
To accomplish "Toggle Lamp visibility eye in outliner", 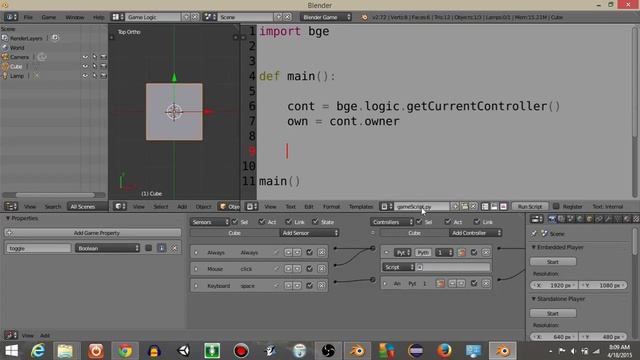I will pos(85,76).
